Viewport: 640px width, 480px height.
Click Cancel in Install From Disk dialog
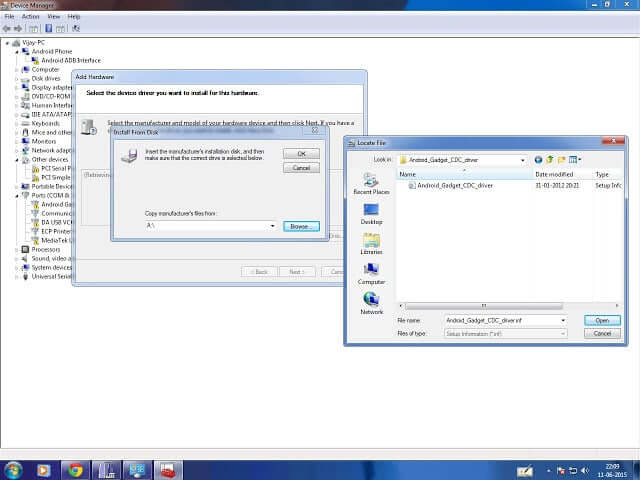[301, 168]
